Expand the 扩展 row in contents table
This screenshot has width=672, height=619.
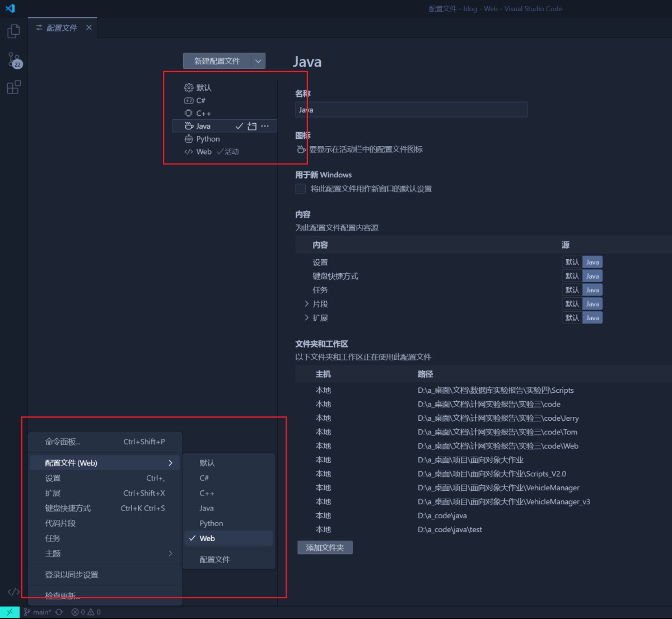[307, 318]
